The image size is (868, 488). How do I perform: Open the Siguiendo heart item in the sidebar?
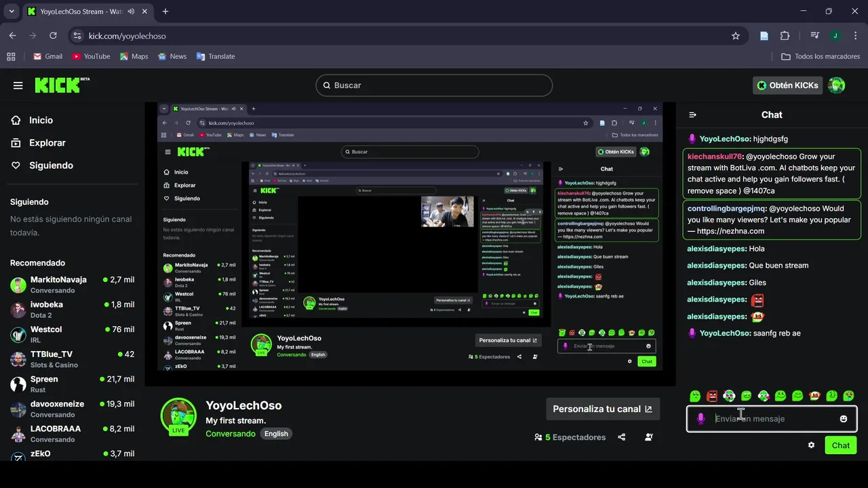pos(51,165)
